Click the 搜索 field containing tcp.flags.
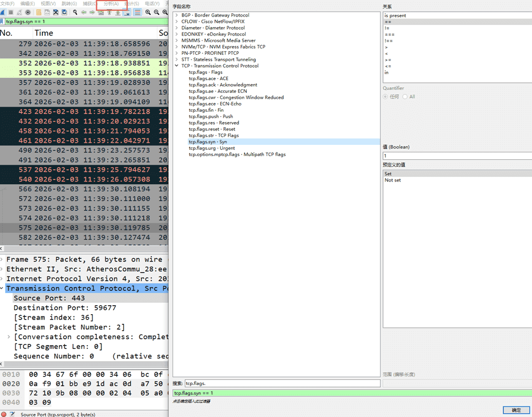Viewport: 532px width, 417px height. coord(282,383)
